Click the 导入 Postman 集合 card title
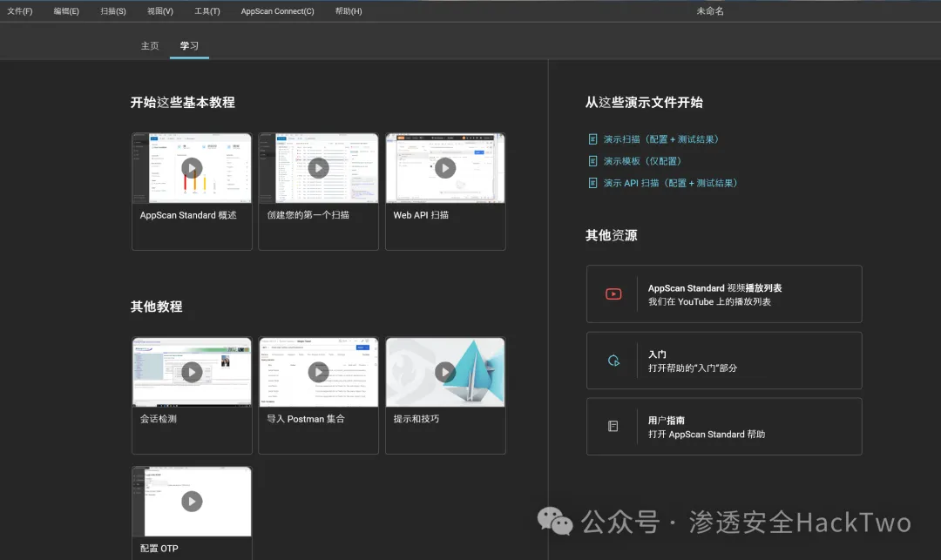The image size is (941, 560). (x=306, y=419)
